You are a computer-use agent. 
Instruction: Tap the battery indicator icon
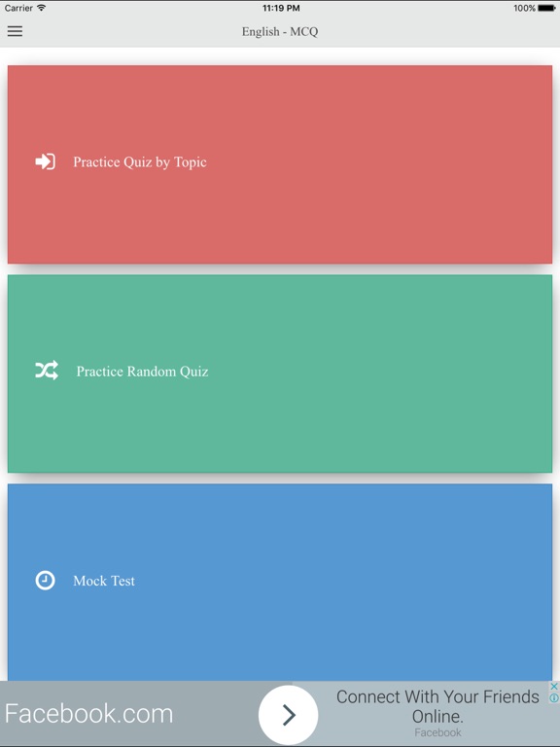pyautogui.click(x=546, y=8)
